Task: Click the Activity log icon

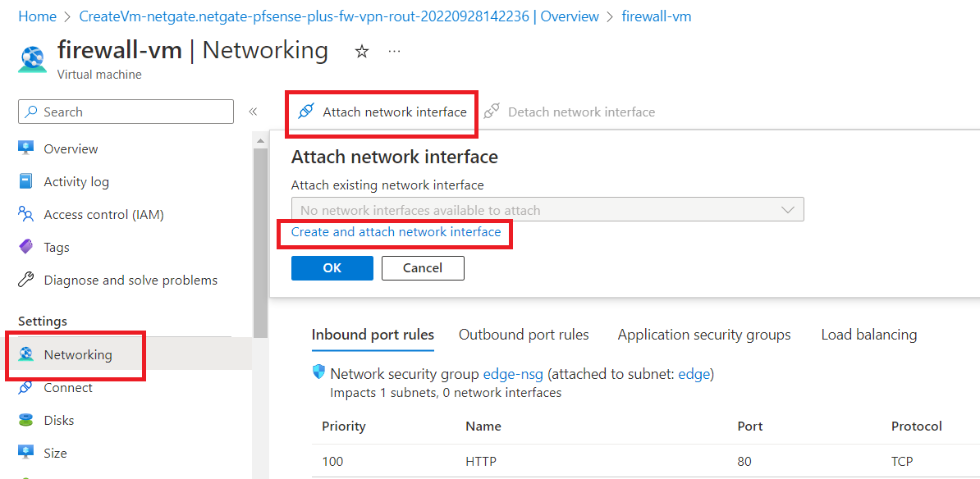Action: [26, 181]
